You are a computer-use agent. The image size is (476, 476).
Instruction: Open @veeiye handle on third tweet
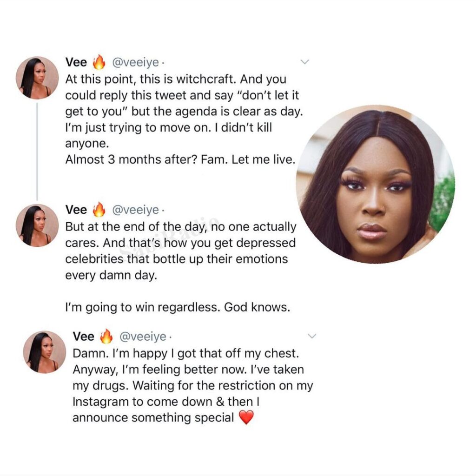143,337
